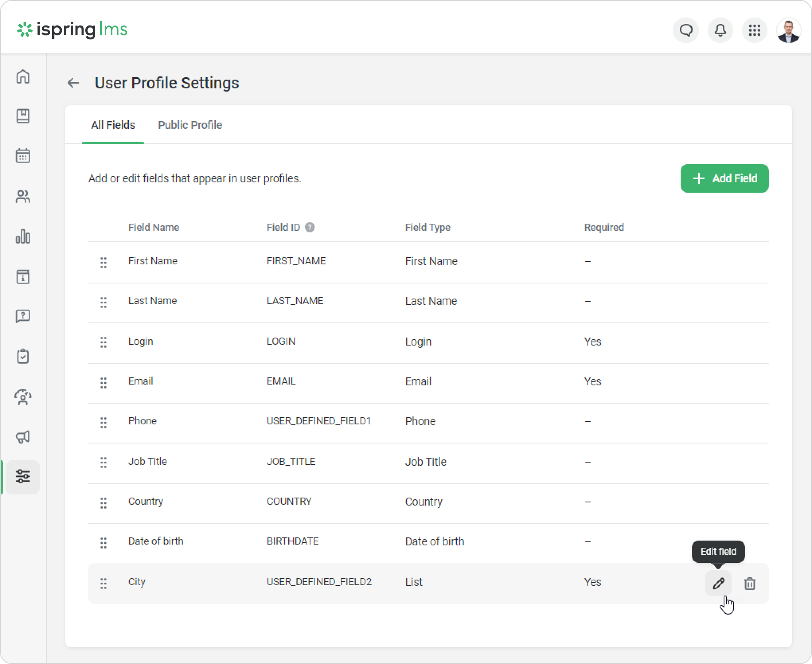
Task: Go to Home in the sidebar
Action: click(x=23, y=76)
